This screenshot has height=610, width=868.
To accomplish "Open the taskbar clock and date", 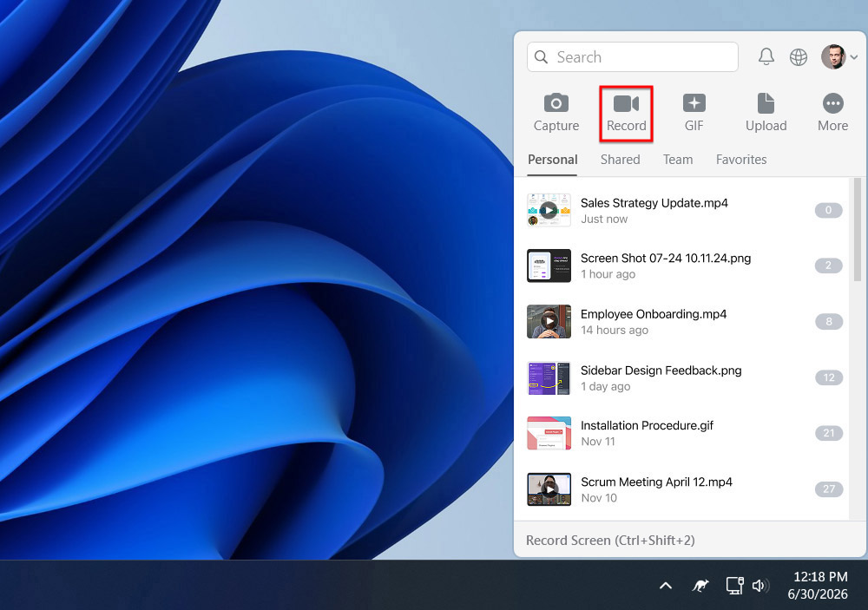I will pyautogui.click(x=819, y=585).
